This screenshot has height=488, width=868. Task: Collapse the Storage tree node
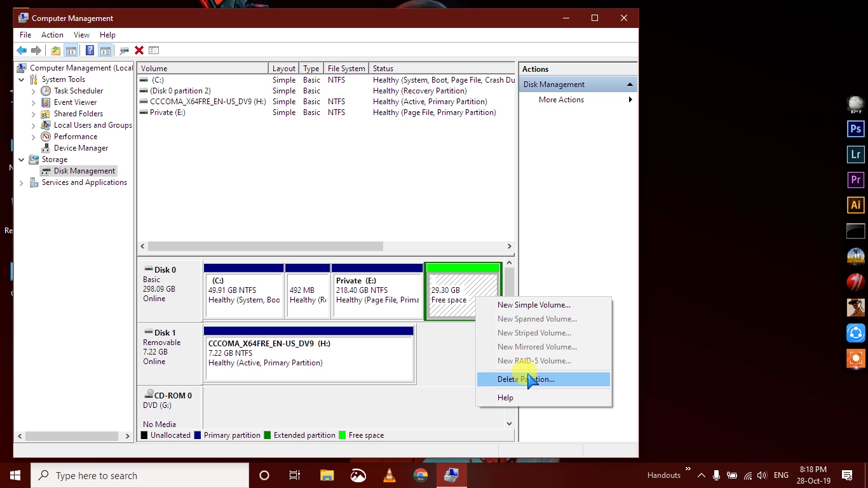[x=21, y=159]
